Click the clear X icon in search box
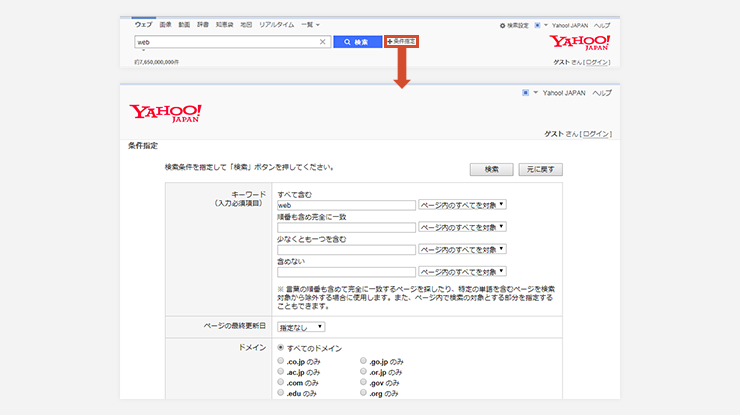Screen dimensions: 740x415 [323, 42]
